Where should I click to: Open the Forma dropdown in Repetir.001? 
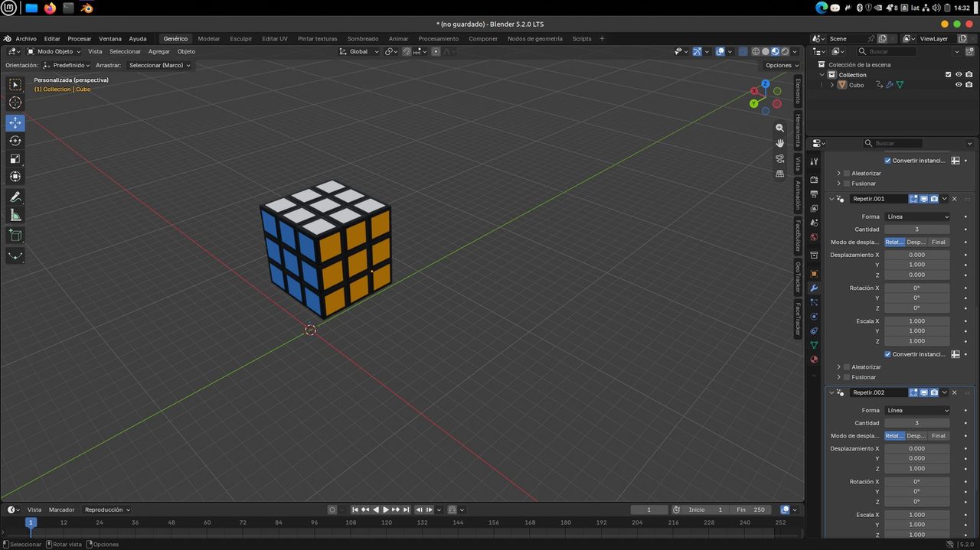tap(917, 216)
